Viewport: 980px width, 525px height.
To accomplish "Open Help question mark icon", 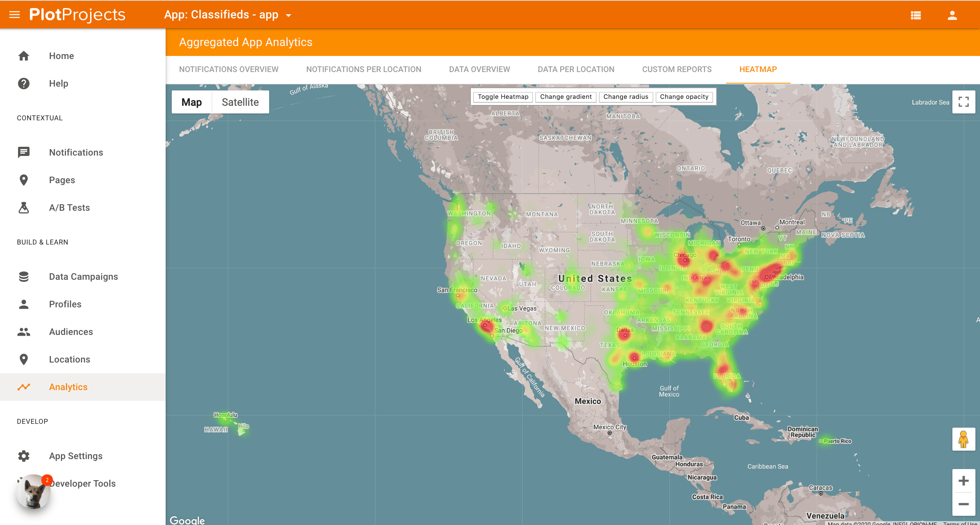I will tap(24, 84).
